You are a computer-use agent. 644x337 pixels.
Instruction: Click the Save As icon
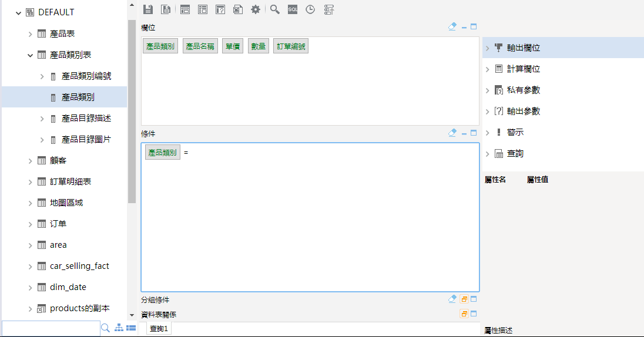[x=166, y=9]
